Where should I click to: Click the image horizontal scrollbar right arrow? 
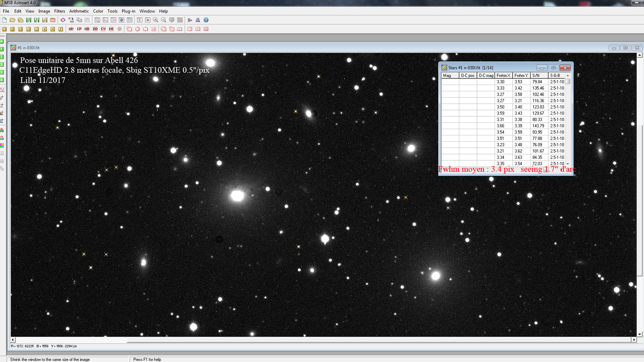pyautogui.click(x=634, y=340)
